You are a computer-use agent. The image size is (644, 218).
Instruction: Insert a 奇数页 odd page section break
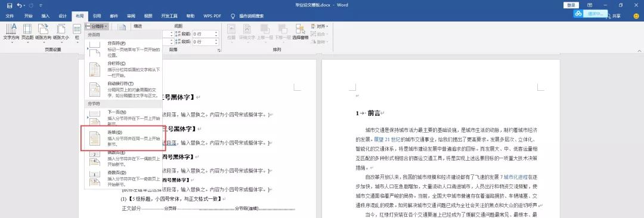[123, 178]
